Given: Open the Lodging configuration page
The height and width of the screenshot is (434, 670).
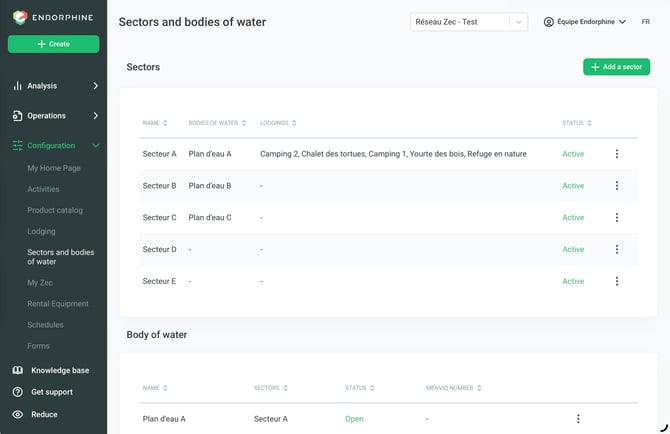Looking at the screenshot, I should (x=41, y=231).
